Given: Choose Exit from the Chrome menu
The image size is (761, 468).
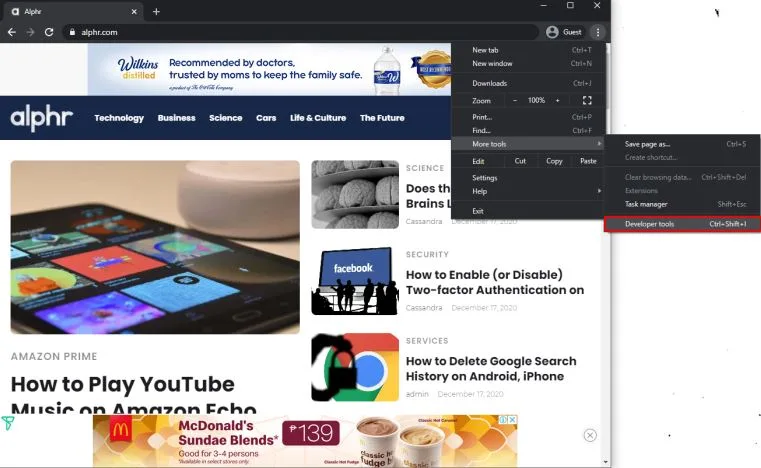Looking at the screenshot, I should tap(529, 211).
